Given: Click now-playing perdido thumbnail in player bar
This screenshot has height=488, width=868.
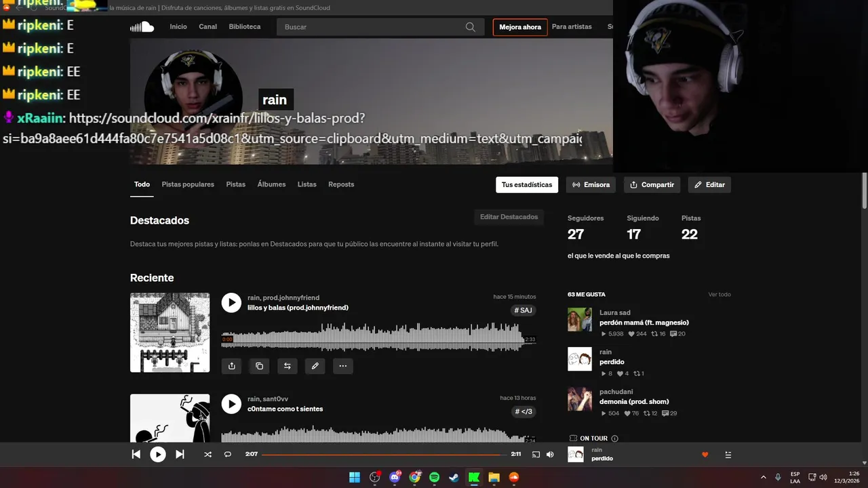Looking at the screenshot, I should coord(575,454).
